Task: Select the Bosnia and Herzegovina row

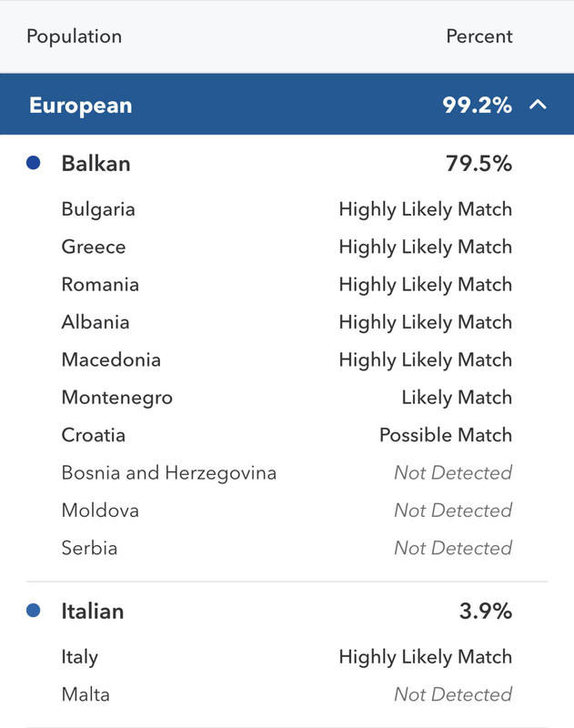Action: click(x=287, y=472)
